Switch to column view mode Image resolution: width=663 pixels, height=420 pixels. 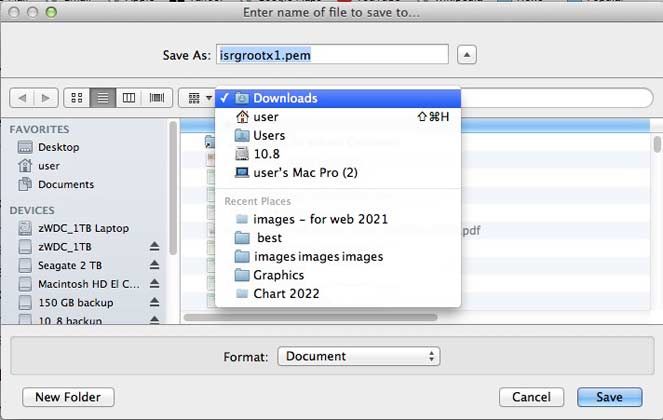click(128, 98)
